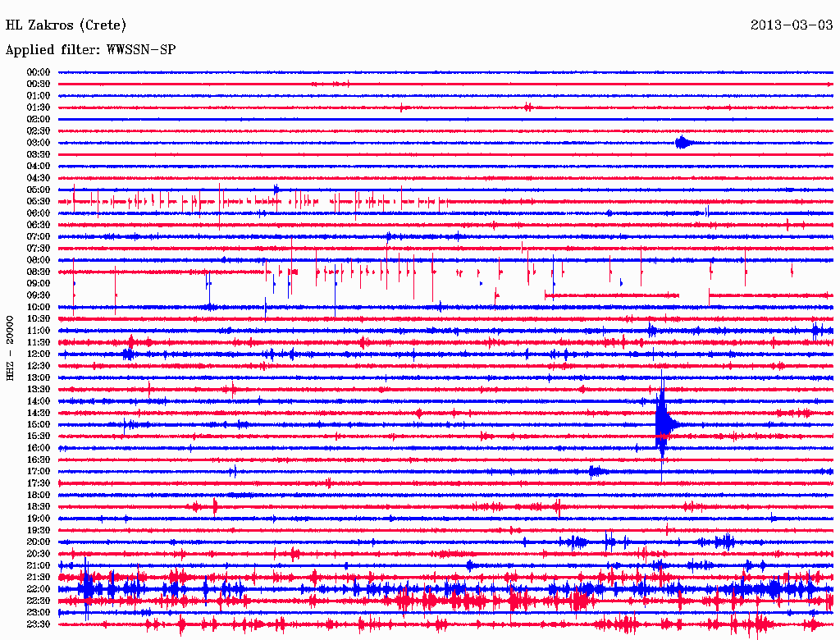
Task: Click the 03:00 time label
Action: 39,143
